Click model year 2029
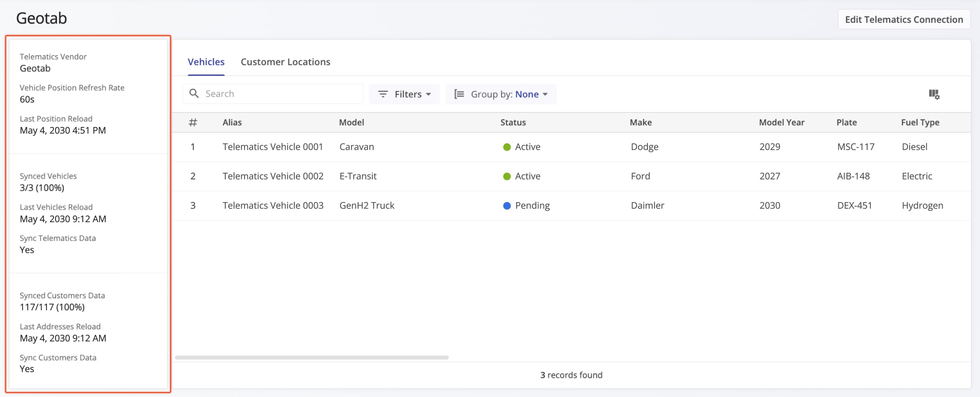 (x=770, y=147)
